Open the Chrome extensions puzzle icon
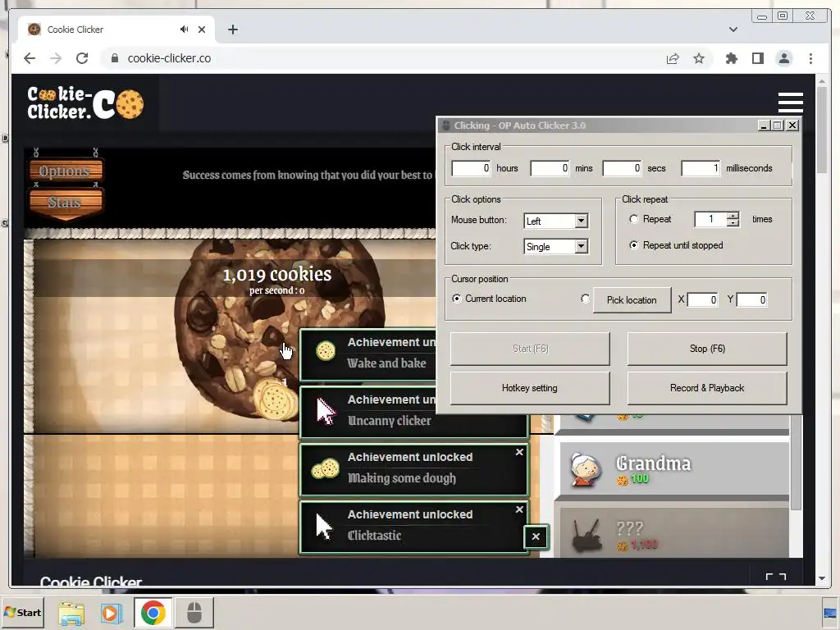Viewport: 840px width, 630px height. point(731,58)
